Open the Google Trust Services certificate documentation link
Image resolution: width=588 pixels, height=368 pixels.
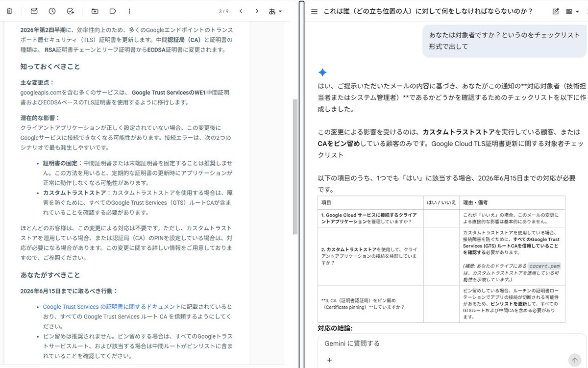[x=112, y=307]
